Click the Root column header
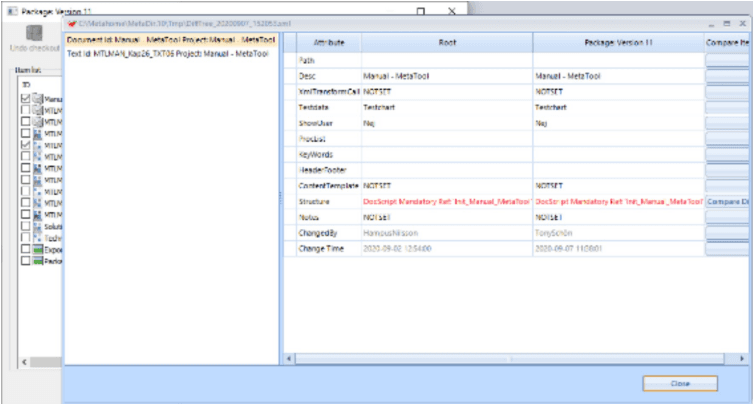This screenshot has width=753, height=404. tap(446, 42)
